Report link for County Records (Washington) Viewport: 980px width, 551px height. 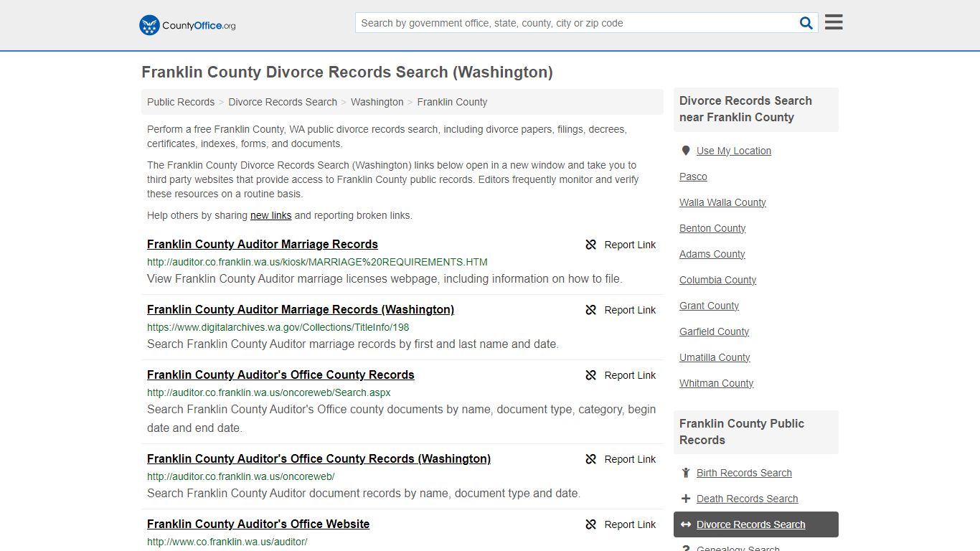tap(630, 459)
